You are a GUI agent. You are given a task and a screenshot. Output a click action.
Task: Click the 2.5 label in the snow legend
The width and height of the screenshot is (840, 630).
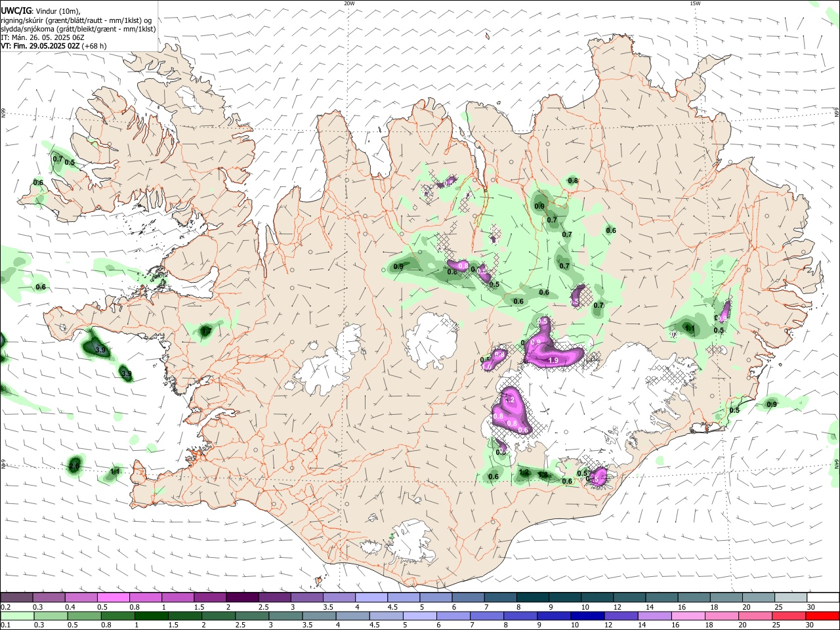coord(264,607)
